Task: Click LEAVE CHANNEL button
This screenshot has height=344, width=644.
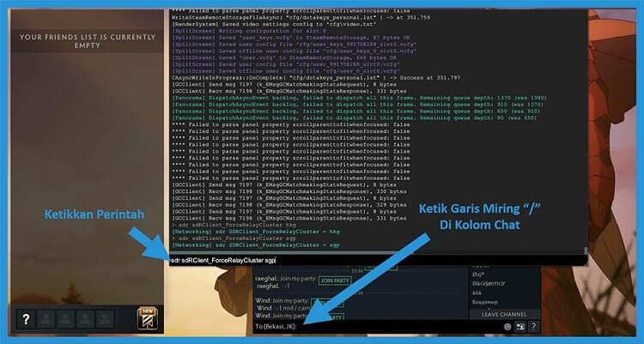Action: (504, 315)
